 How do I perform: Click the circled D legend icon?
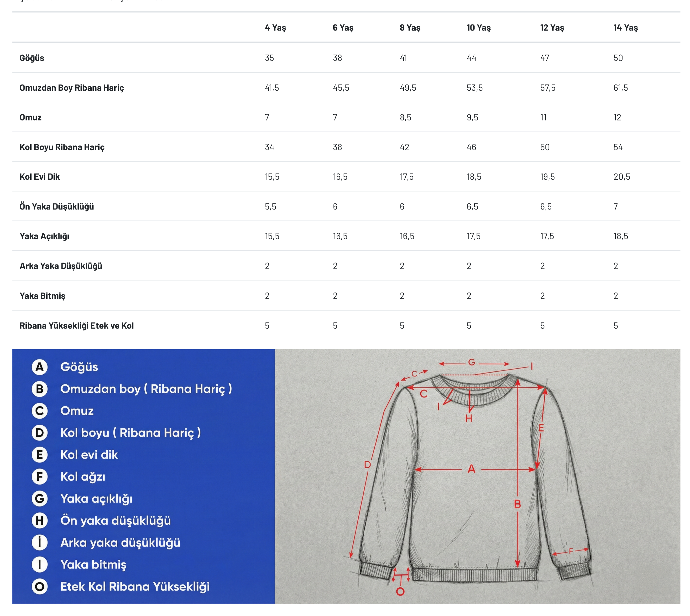click(40, 433)
